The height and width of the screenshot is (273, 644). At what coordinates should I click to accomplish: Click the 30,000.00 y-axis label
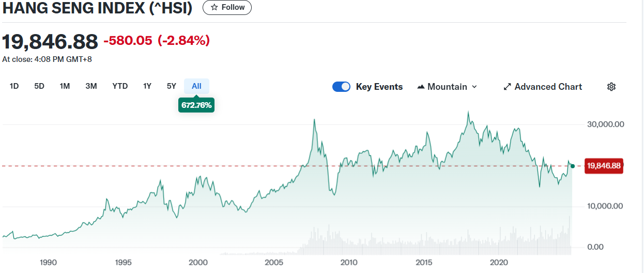click(606, 124)
